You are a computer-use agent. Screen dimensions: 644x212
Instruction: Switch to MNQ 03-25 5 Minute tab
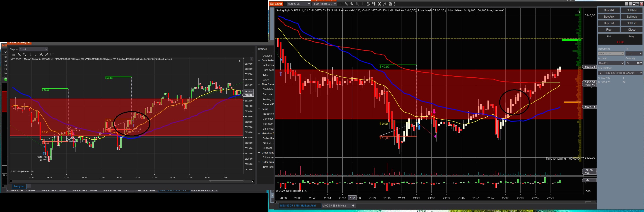coord(334,206)
